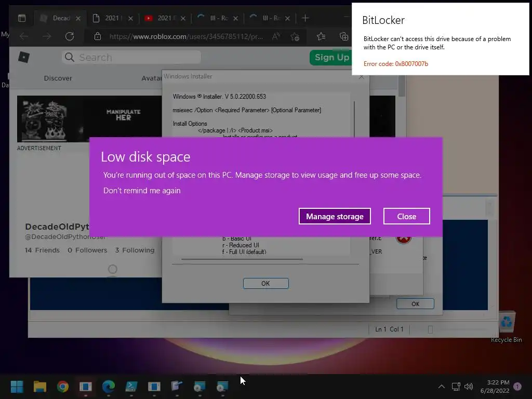Close the Low disk space dialog
Viewport: 532px width, 399px height.
pos(406,216)
